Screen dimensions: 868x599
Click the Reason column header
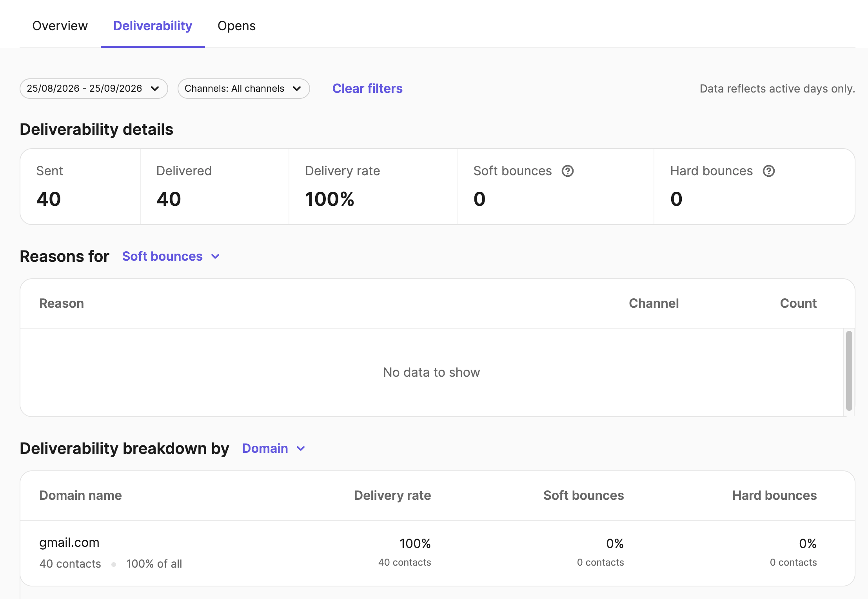62,303
